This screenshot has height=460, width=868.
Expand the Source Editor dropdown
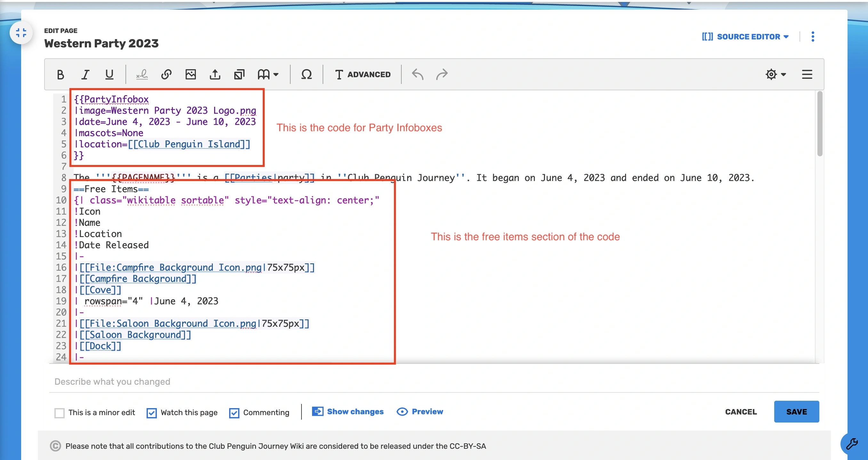(745, 37)
